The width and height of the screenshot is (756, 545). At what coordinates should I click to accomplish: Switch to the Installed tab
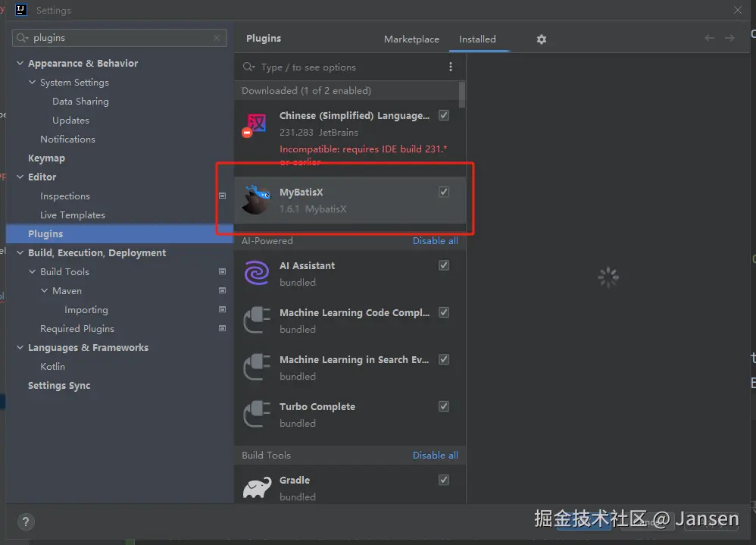pyautogui.click(x=477, y=39)
